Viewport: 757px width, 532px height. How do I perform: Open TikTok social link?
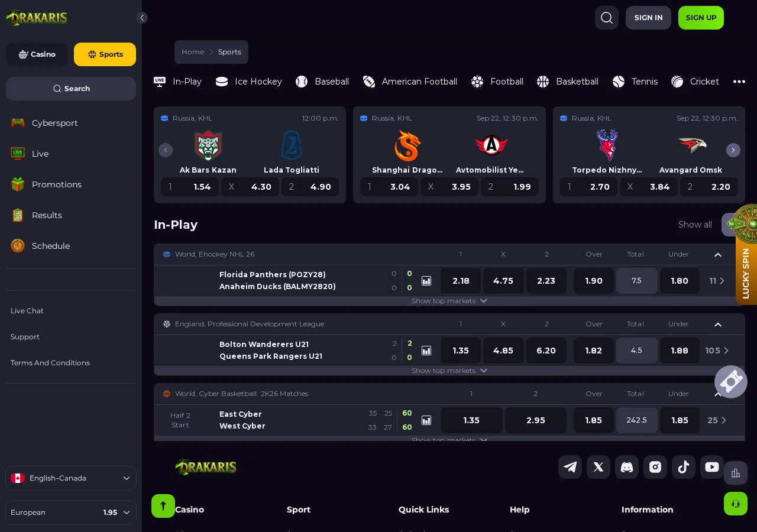click(x=684, y=467)
